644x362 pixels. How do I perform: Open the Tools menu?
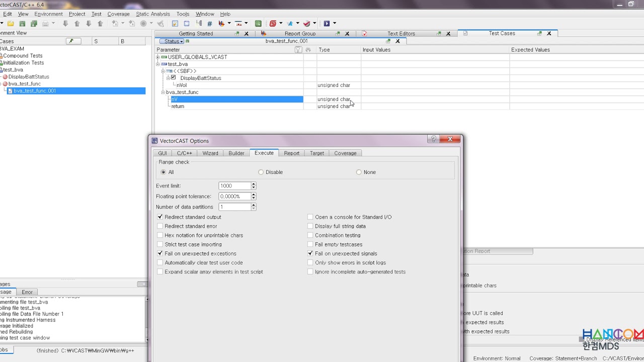coord(183,14)
